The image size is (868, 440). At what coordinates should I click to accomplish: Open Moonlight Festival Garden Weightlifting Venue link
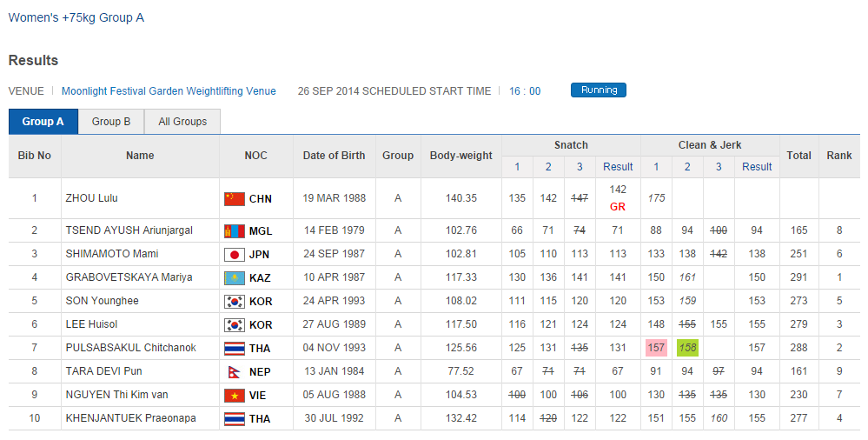click(169, 91)
